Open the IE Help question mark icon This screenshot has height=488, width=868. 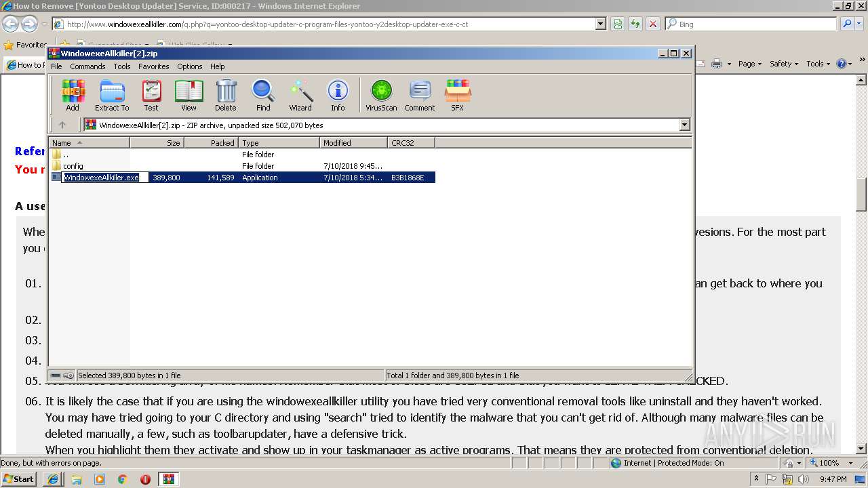[x=841, y=64]
